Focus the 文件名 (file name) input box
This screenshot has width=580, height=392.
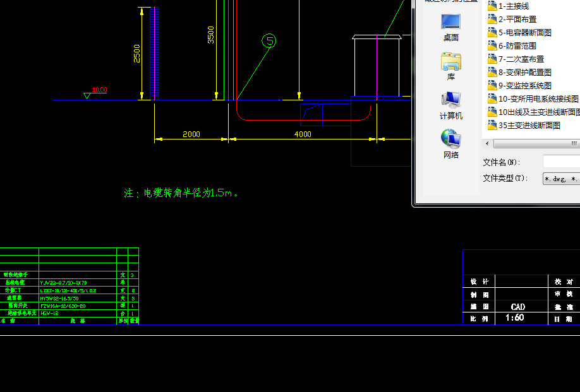[x=562, y=162]
